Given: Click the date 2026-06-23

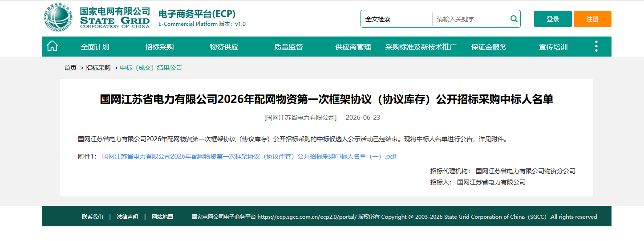Looking at the screenshot, I should point(363,118).
